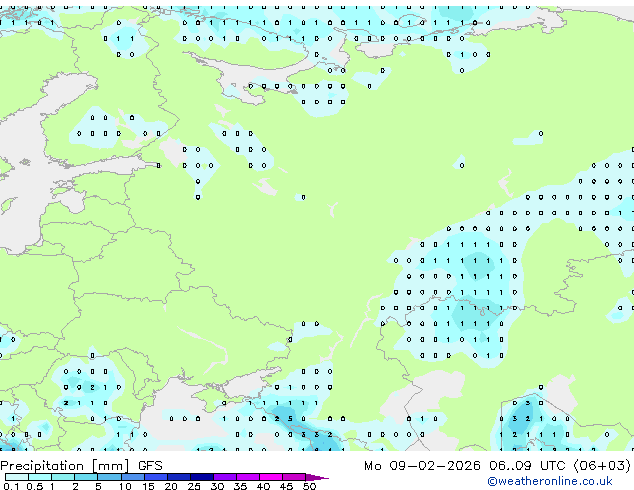Screen dimensions: 634x490
Task: Click the legend arrow tip beyond 50
Action: click(x=317, y=477)
